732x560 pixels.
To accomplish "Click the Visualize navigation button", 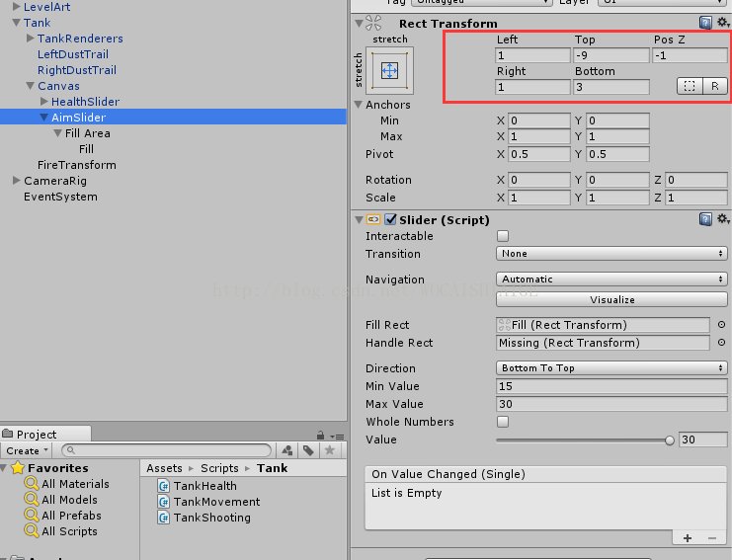I will pyautogui.click(x=611, y=299).
